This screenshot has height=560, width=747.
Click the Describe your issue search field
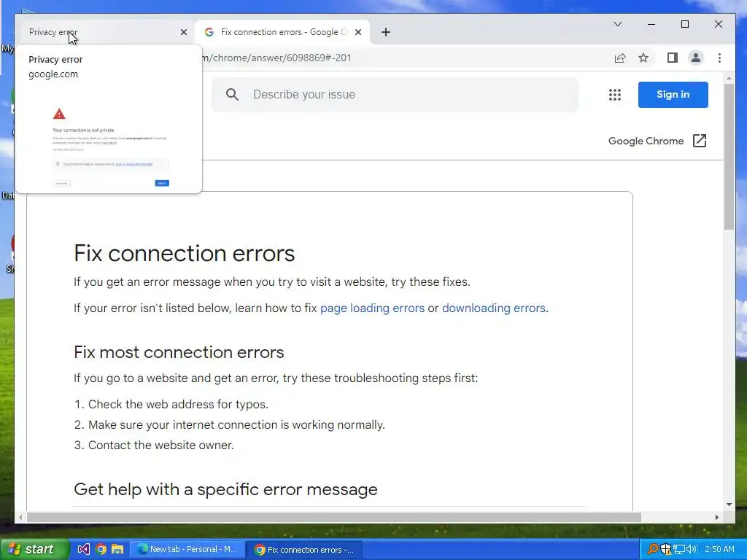pos(395,94)
